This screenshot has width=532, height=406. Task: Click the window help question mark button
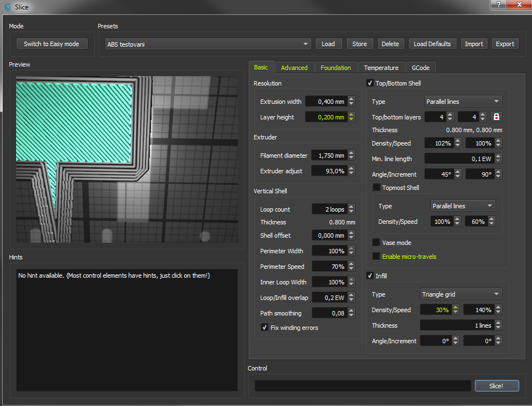(x=499, y=5)
